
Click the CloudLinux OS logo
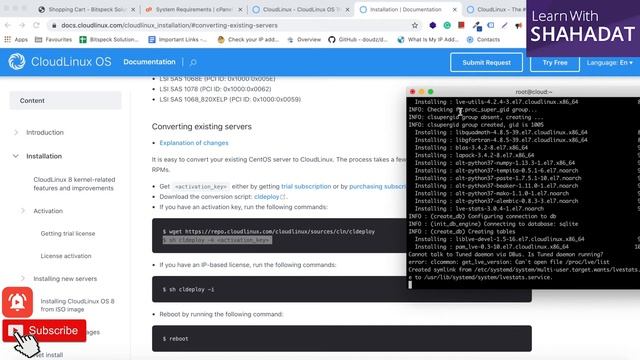60,62
